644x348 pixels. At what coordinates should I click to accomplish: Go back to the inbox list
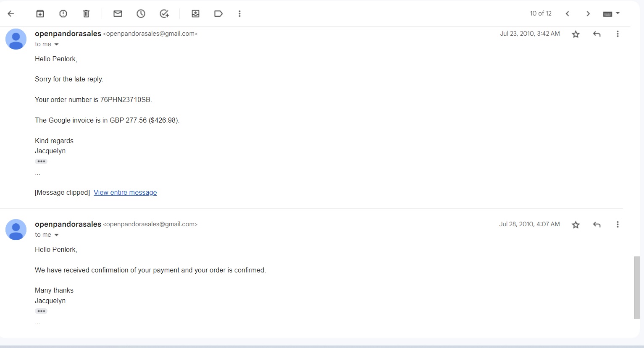11,14
